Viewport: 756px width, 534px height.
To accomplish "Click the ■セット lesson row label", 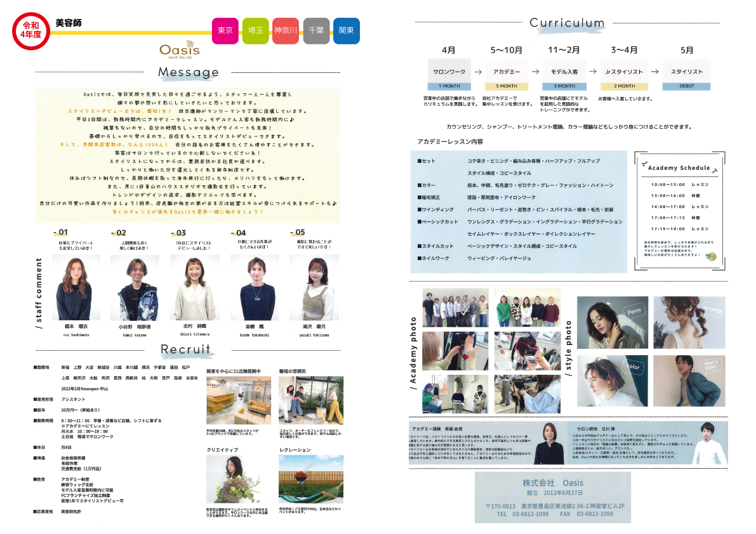I will 426,161.
